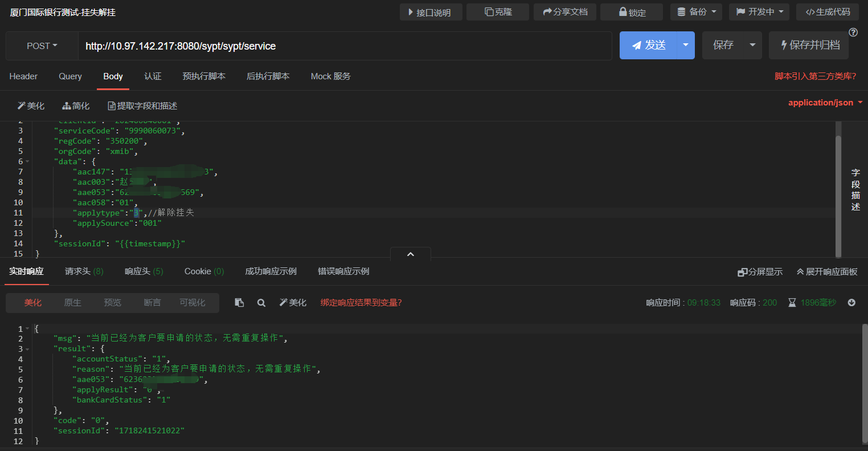The width and height of the screenshot is (868, 451).
Task: Switch to the 认证 auth tab
Action: [x=153, y=76]
